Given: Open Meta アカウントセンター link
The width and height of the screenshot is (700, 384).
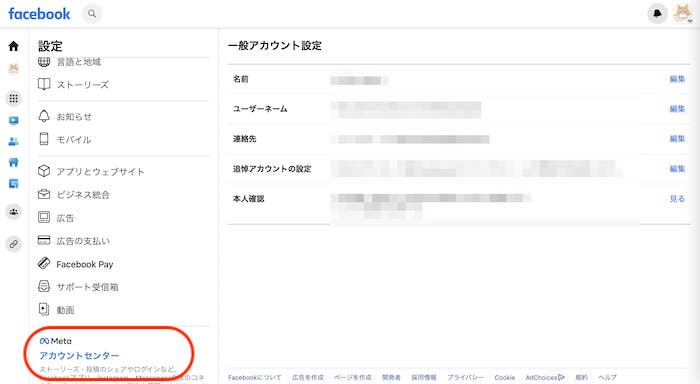Looking at the screenshot, I should (79, 355).
